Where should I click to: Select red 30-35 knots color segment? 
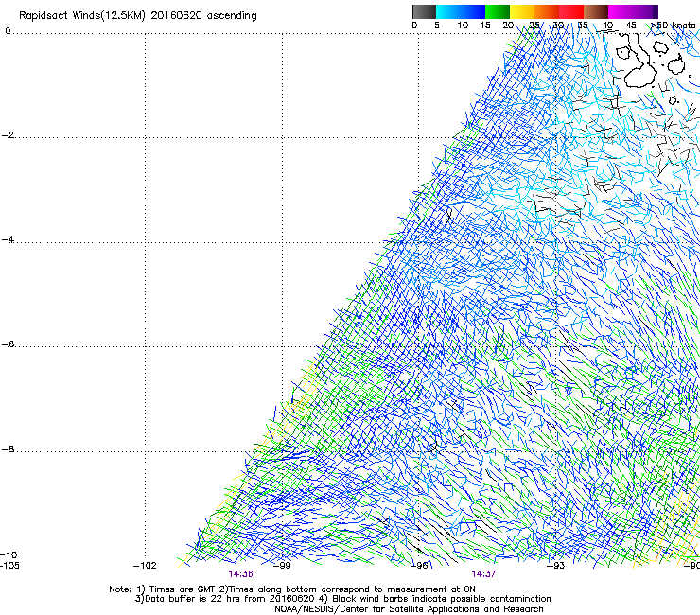pos(571,11)
